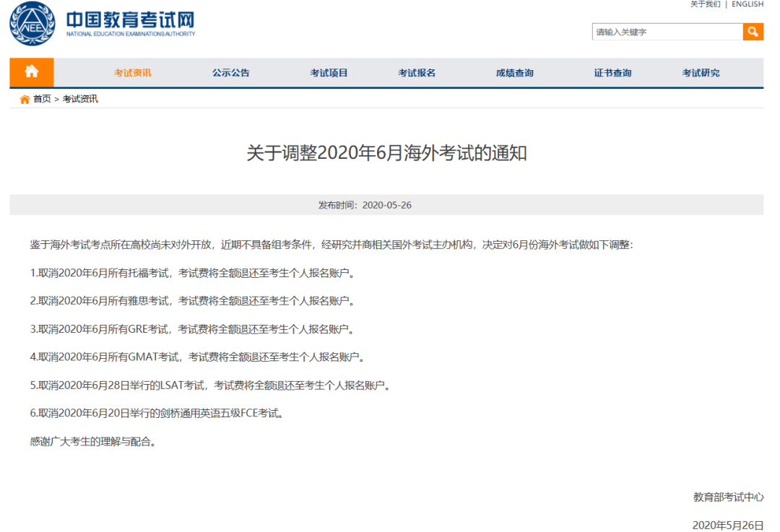Image resolution: width=780 pixels, height=532 pixels.
Task: Click item 2 about 雅思考试 cancellation
Action: 193,301
